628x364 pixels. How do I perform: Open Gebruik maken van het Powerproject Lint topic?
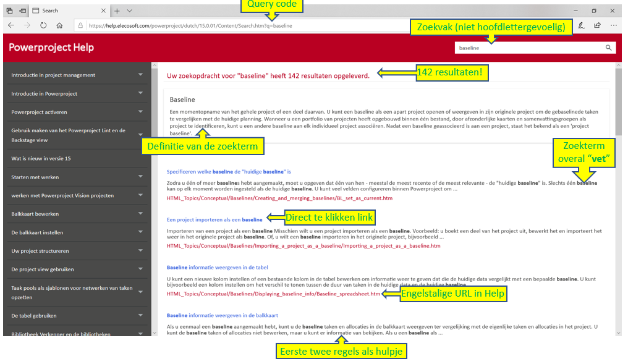[69, 135]
